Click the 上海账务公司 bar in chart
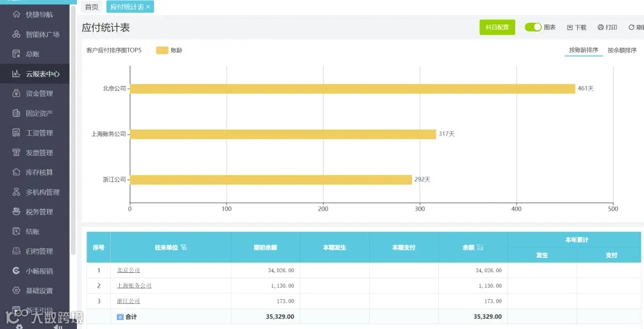The height and width of the screenshot is (329, 644). click(x=283, y=134)
